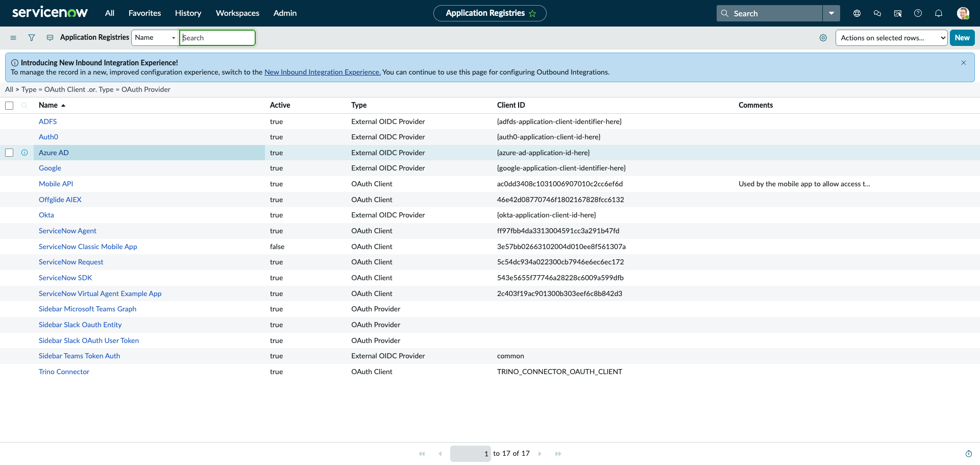Open the New Inbound Integration Experience link

click(x=323, y=72)
